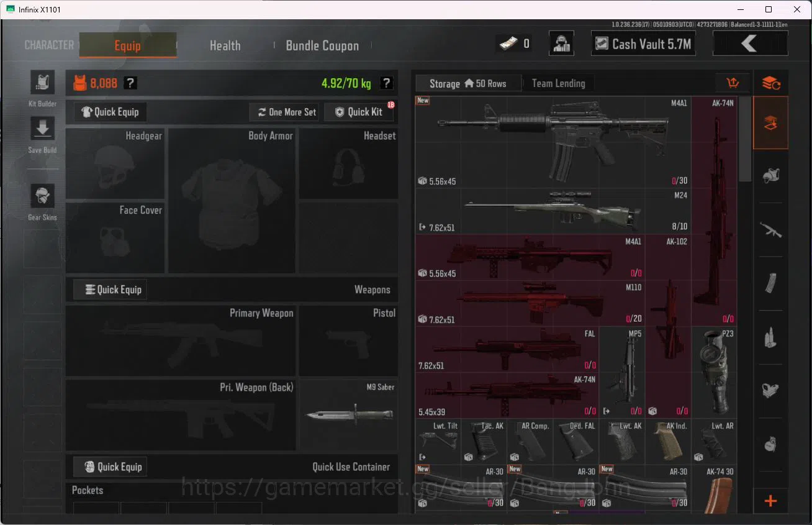
Task: Open the Bundle Coupon tab
Action: [322, 45]
